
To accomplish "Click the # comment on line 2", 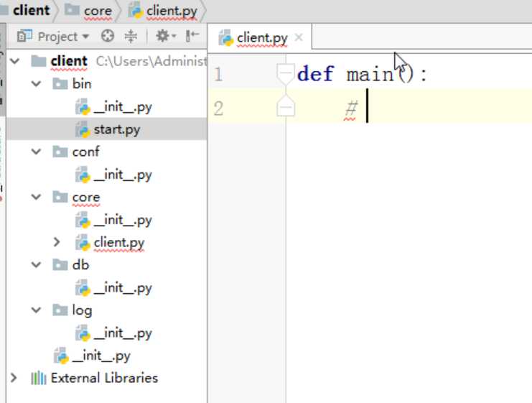I will click(x=351, y=108).
